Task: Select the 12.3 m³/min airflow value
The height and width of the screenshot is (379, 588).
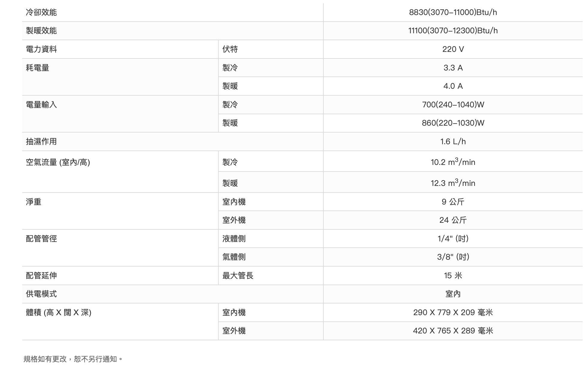Action: click(453, 183)
